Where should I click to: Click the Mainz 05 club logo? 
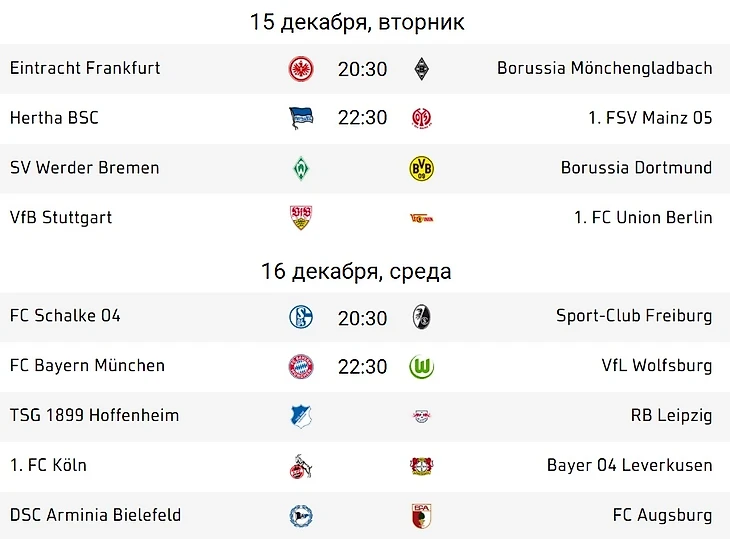pos(421,118)
